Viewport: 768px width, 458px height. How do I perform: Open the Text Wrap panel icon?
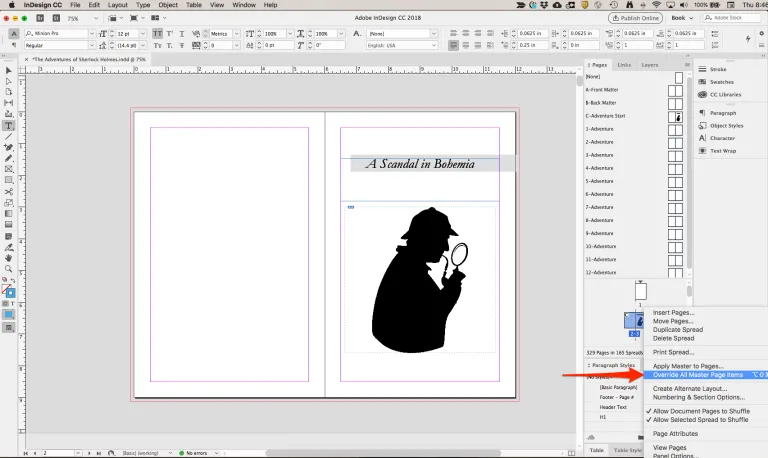702,151
